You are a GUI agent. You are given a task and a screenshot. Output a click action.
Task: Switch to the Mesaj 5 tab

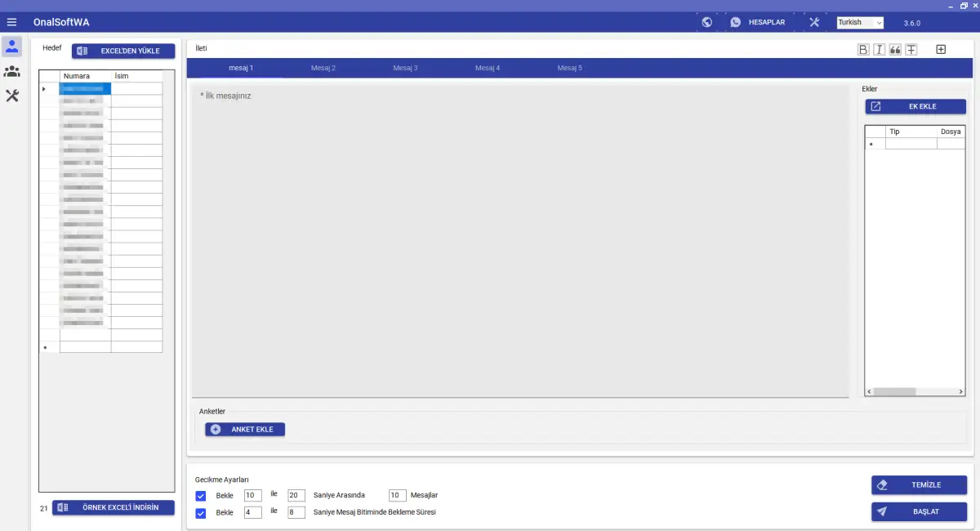pyautogui.click(x=570, y=68)
